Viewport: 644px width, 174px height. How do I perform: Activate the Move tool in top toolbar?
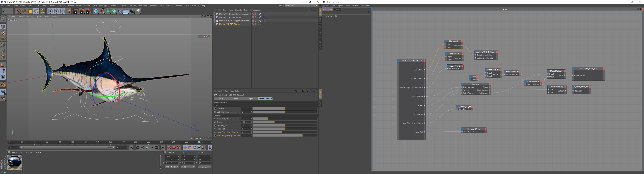24,11
